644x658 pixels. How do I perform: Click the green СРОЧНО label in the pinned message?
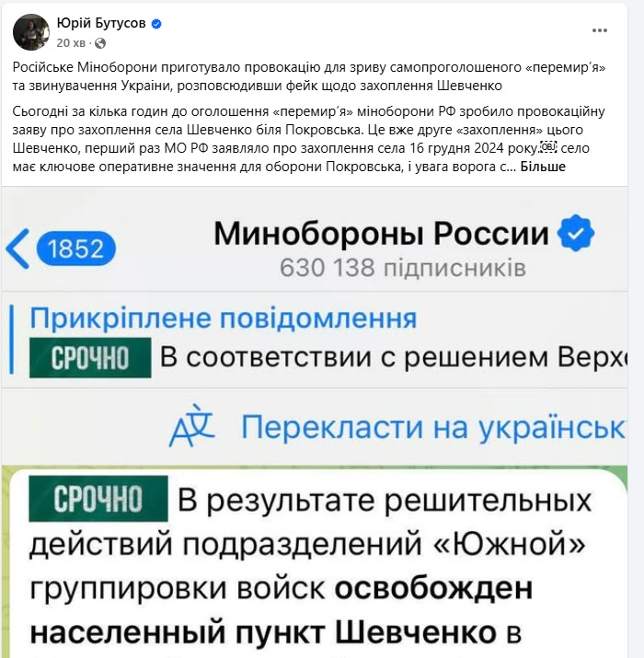coord(90,356)
